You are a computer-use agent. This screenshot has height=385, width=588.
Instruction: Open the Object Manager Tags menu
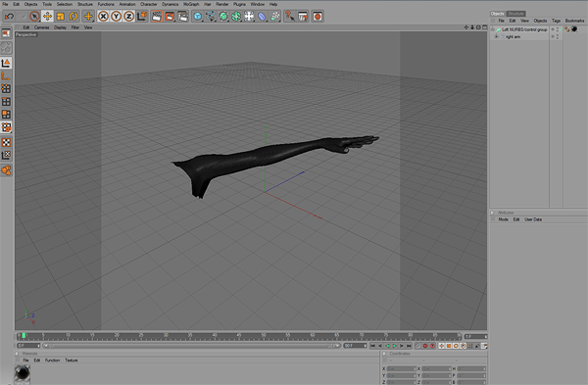tap(556, 21)
